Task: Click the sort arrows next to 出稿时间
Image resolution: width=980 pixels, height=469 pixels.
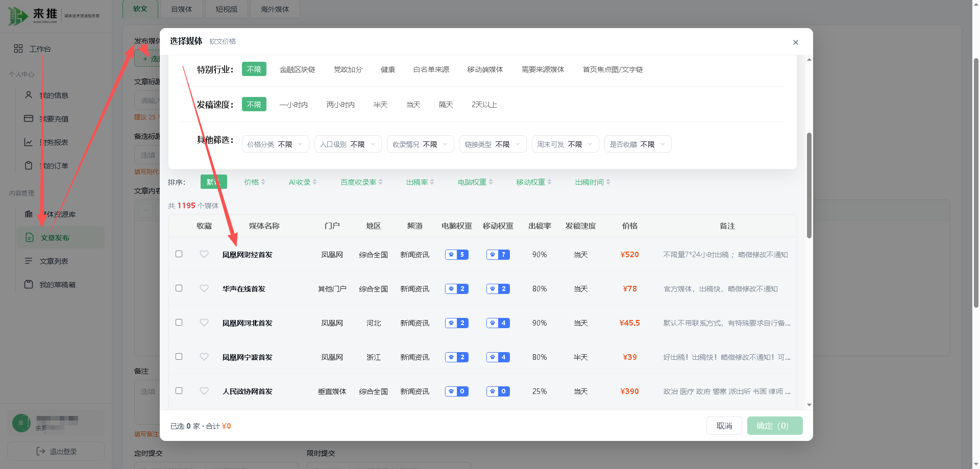Action: tap(608, 182)
